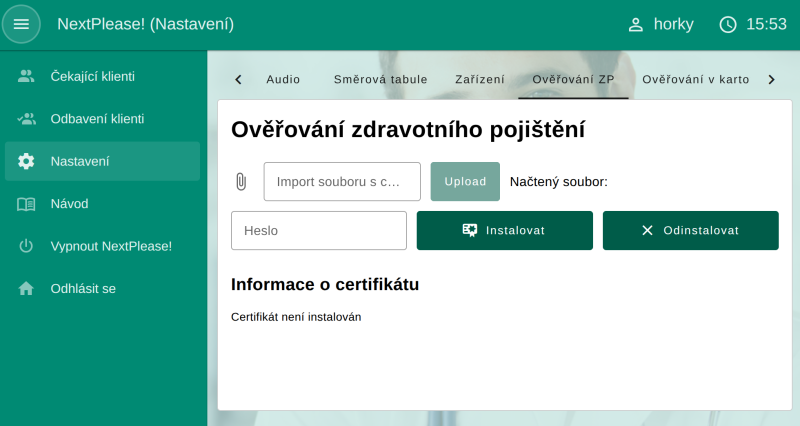Viewport: 800px width, 426px height.
Task: Select the Zařízení tab
Action: coord(480,79)
